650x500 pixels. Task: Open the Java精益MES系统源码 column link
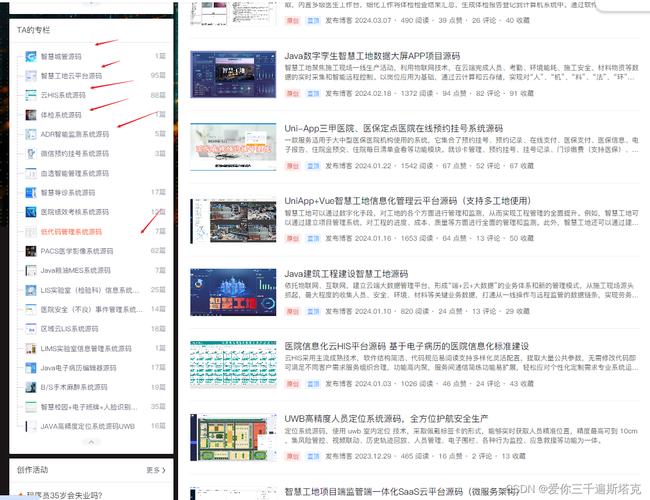pyautogui.click(x=75, y=270)
